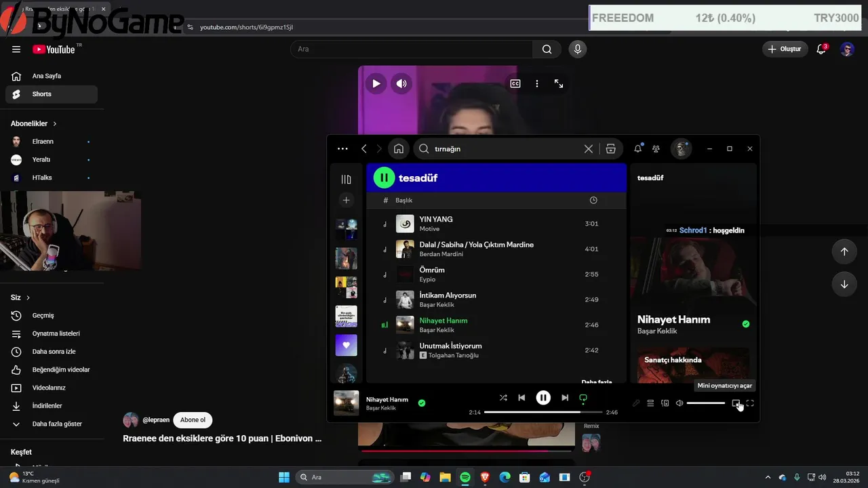Open Daha sonra izle
The width and height of the screenshot is (868, 488).
(x=52, y=352)
